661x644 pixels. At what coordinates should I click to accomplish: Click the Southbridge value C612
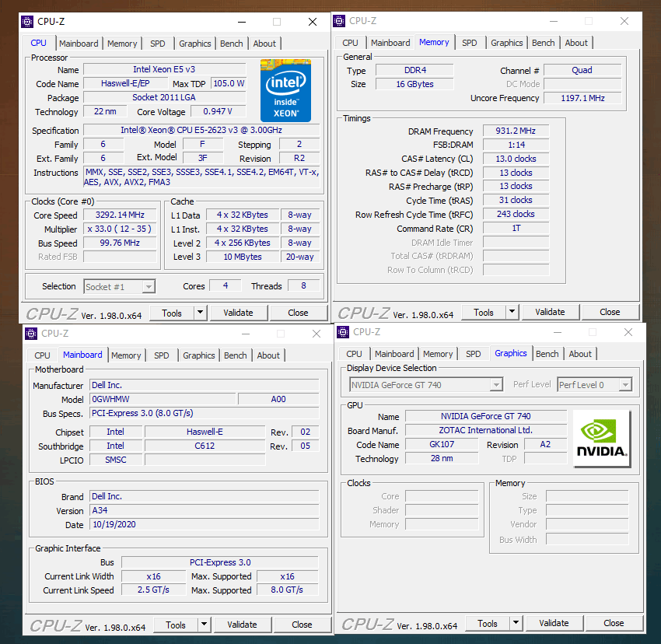pyautogui.click(x=205, y=446)
